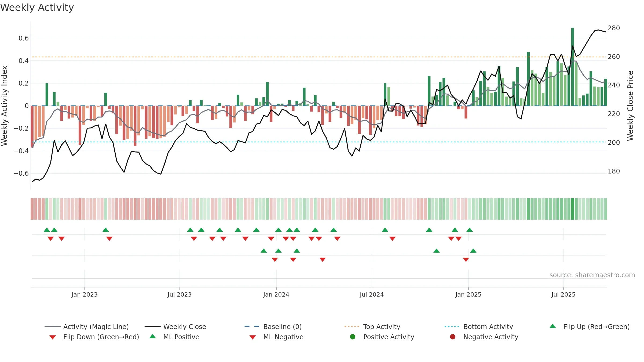
Task: Click the Jan 2025 x-axis label
Action: pyautogui.click(x=468, y=294)
